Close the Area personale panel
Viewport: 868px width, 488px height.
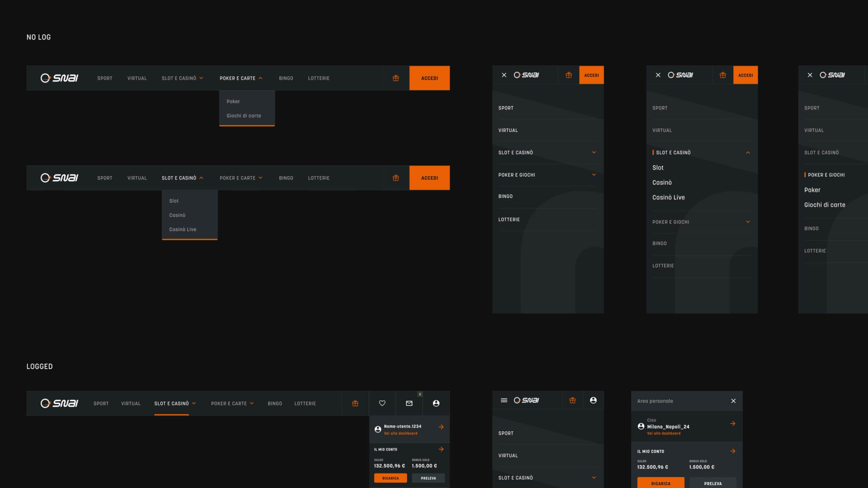[x=733, y=401]
